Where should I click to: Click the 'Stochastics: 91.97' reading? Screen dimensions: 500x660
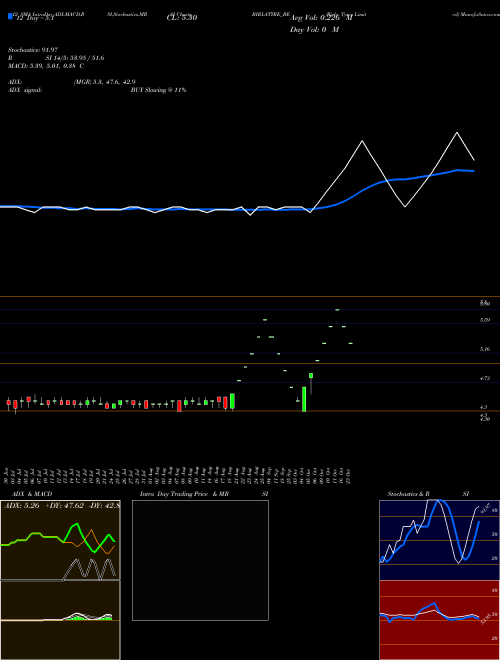tap(33, 50)
